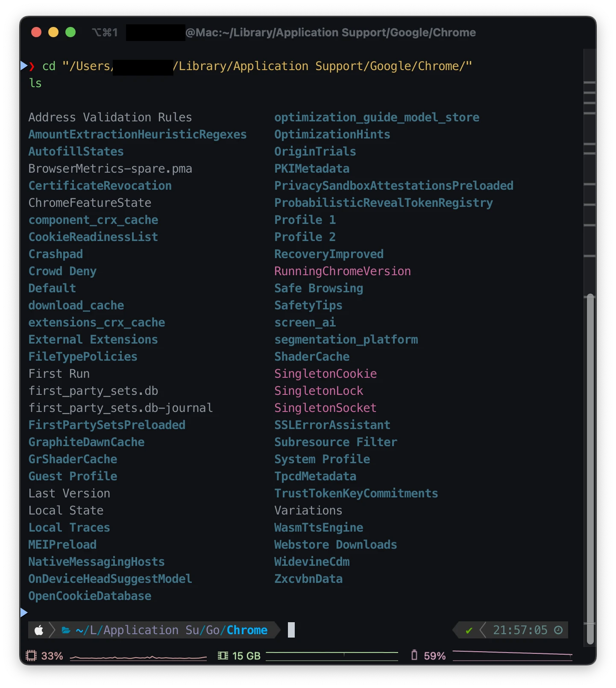
Task: Click the "ShaderCache" directory name
Action: [x=312, y=357]
